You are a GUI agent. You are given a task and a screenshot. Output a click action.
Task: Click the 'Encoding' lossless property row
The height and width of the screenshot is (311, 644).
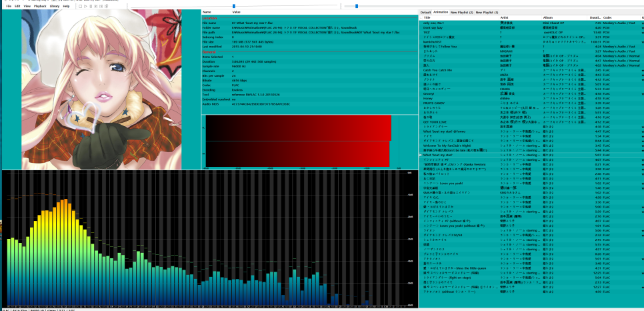coord(309,89)
